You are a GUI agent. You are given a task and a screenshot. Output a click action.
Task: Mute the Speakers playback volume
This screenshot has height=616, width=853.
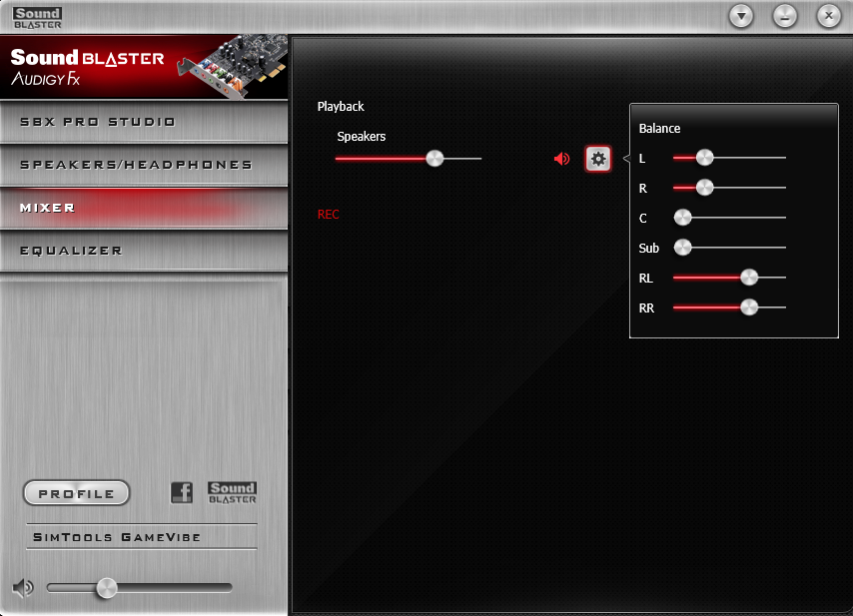tap(562, 159)
